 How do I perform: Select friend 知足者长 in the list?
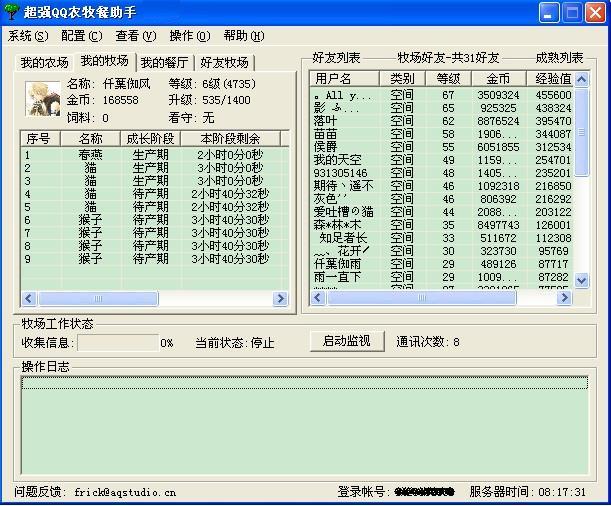(442, 238)
